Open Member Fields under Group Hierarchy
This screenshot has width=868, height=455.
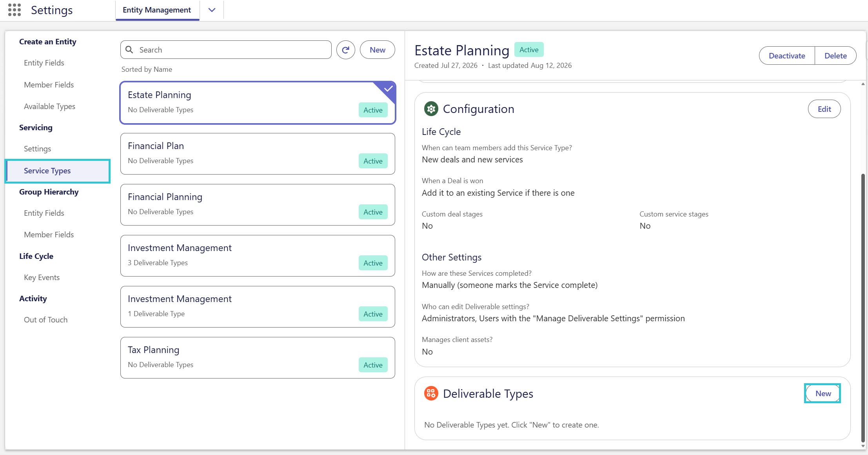click(x=49, y=235)
